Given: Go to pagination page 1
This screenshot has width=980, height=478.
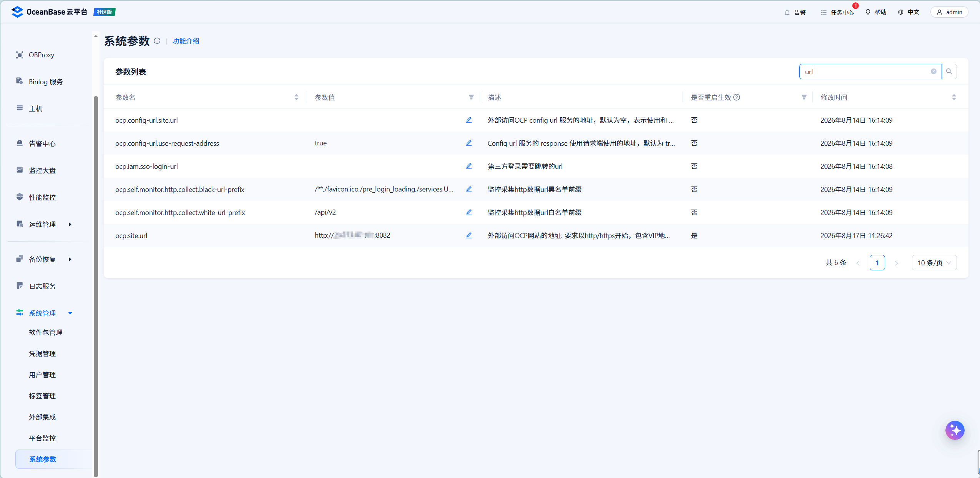Looking at the screenshot, I should 877,263.
